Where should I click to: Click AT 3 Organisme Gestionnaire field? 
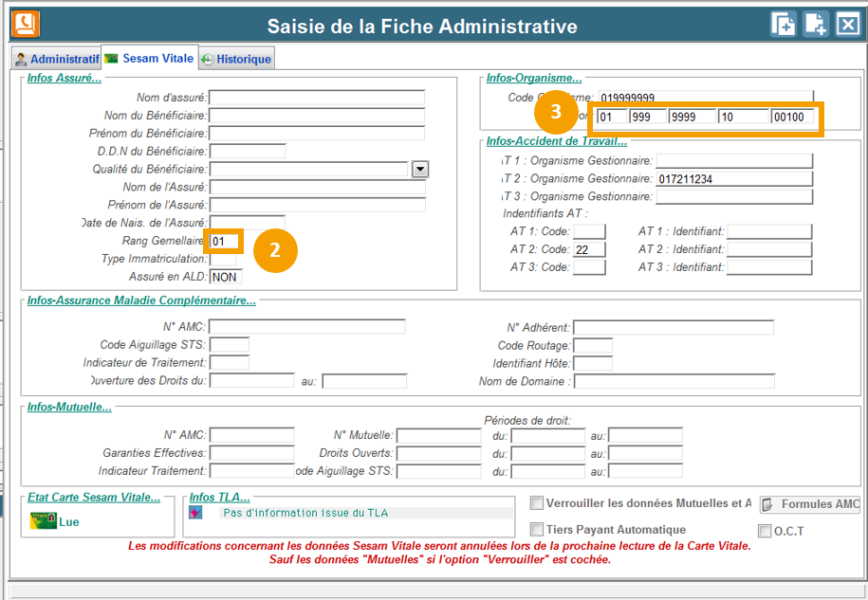tap(734, 196)
